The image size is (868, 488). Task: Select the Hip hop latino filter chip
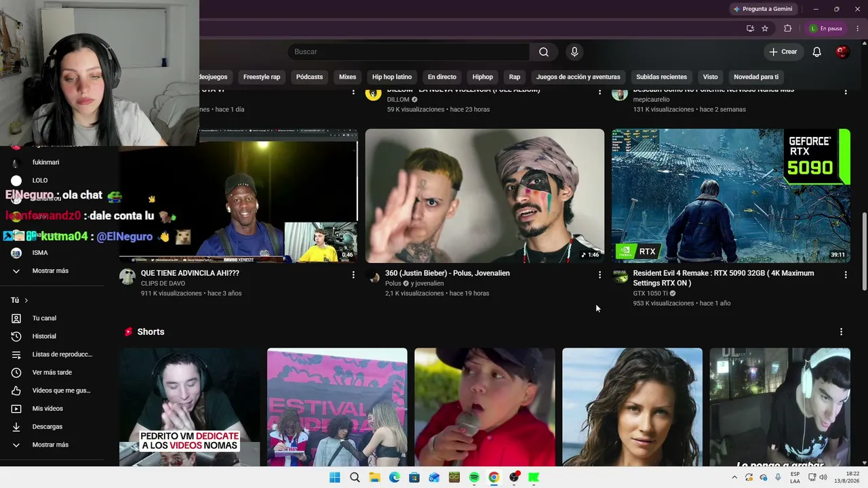392,77
